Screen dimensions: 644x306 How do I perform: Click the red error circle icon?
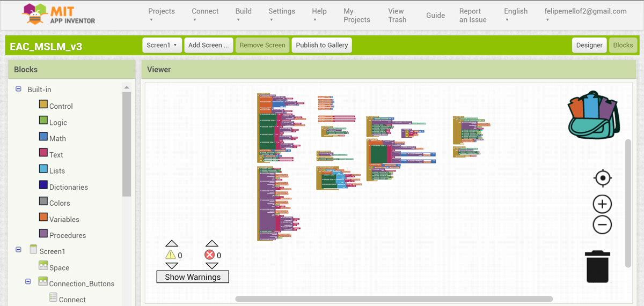(210, 255)
